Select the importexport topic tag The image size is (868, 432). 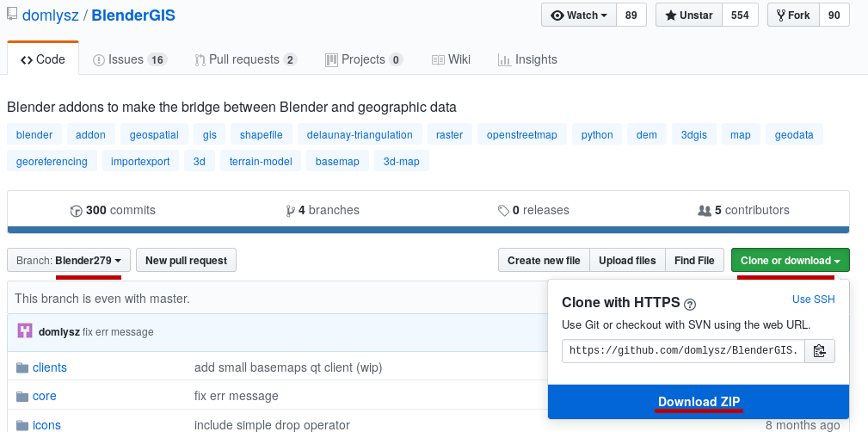140,162
